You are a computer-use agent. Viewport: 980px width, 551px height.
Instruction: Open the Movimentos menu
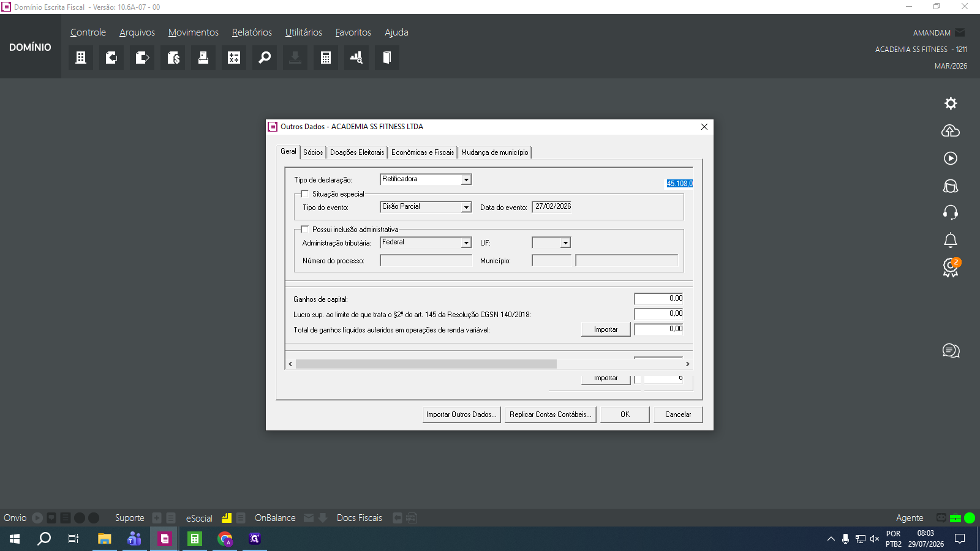[x=194, y=32]
